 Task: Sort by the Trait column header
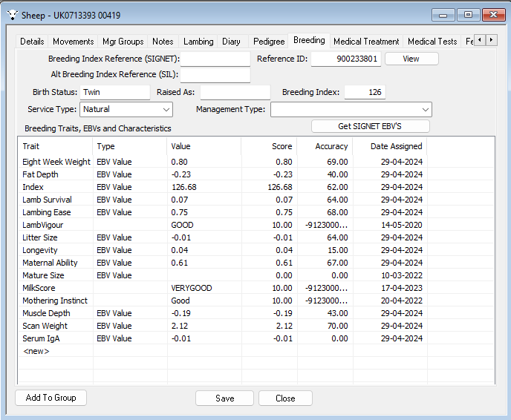point(56,146)
